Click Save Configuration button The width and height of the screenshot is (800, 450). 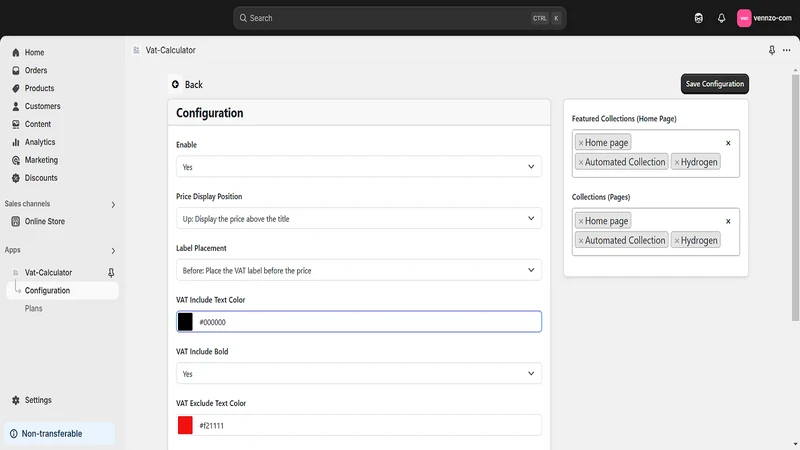(715, 84)
